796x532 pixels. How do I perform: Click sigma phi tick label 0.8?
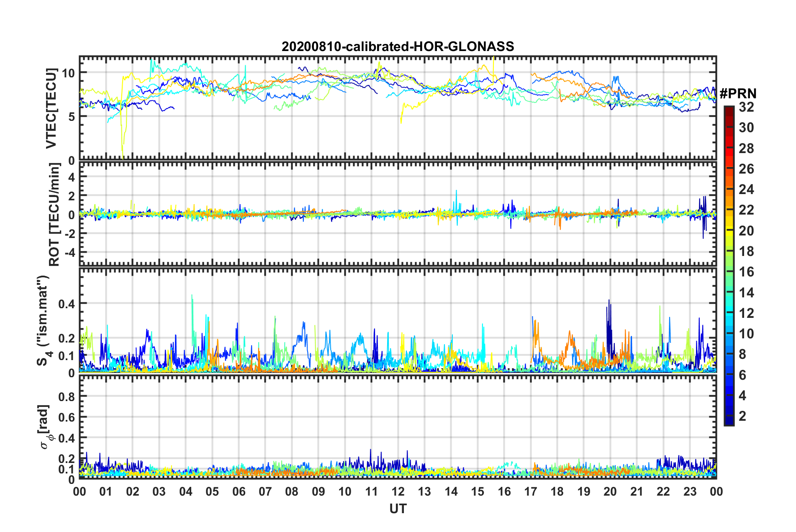point(67,396)
